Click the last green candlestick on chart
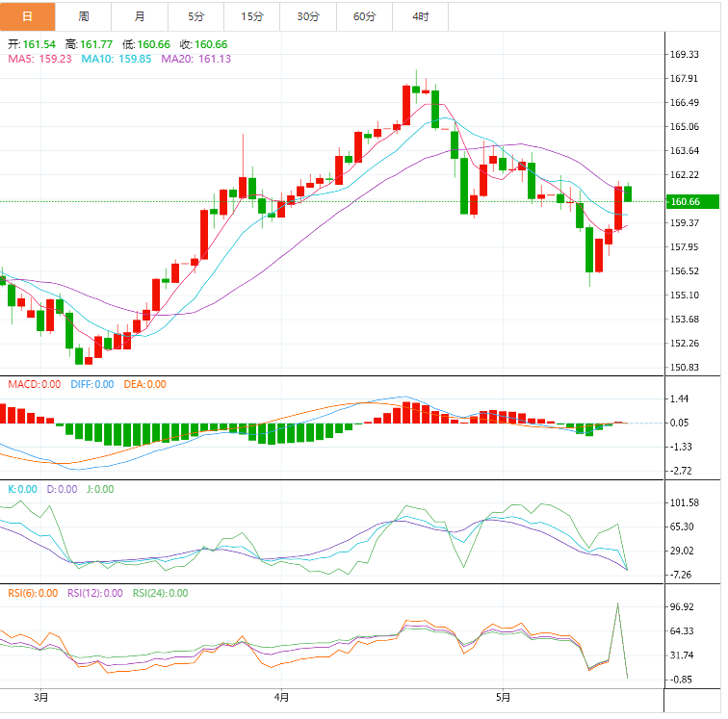 628,193
